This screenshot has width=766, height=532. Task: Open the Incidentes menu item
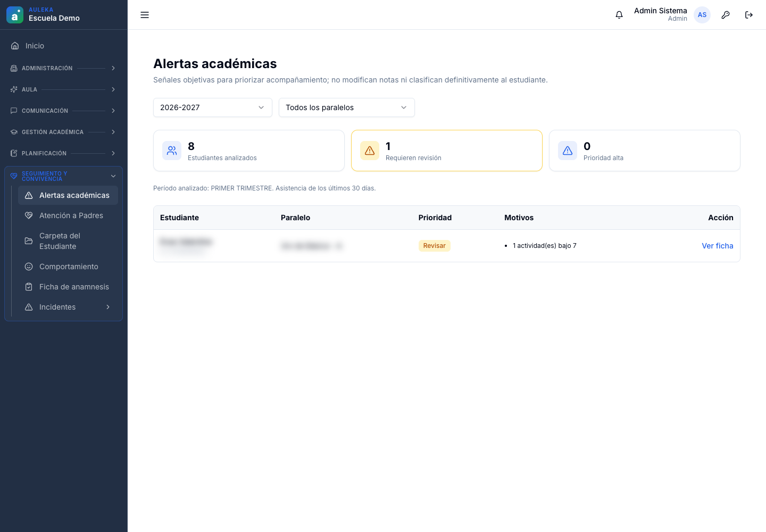point(68,307)
